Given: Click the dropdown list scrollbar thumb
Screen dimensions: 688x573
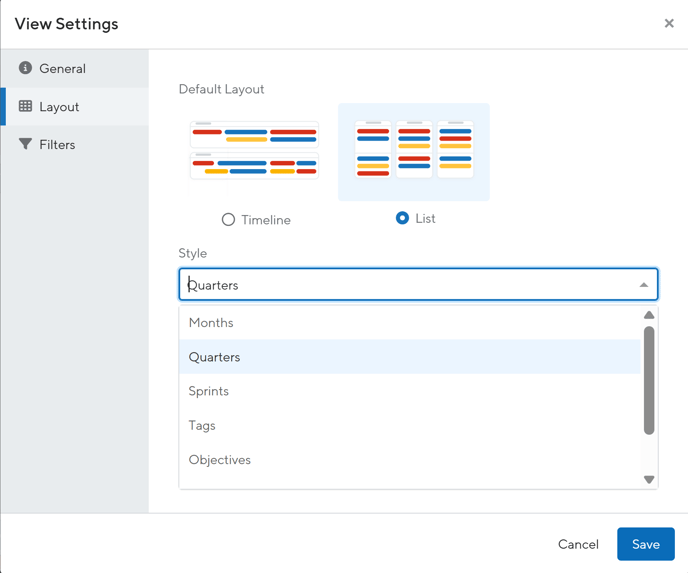Looking at the screenshot, I should (649, 380).
